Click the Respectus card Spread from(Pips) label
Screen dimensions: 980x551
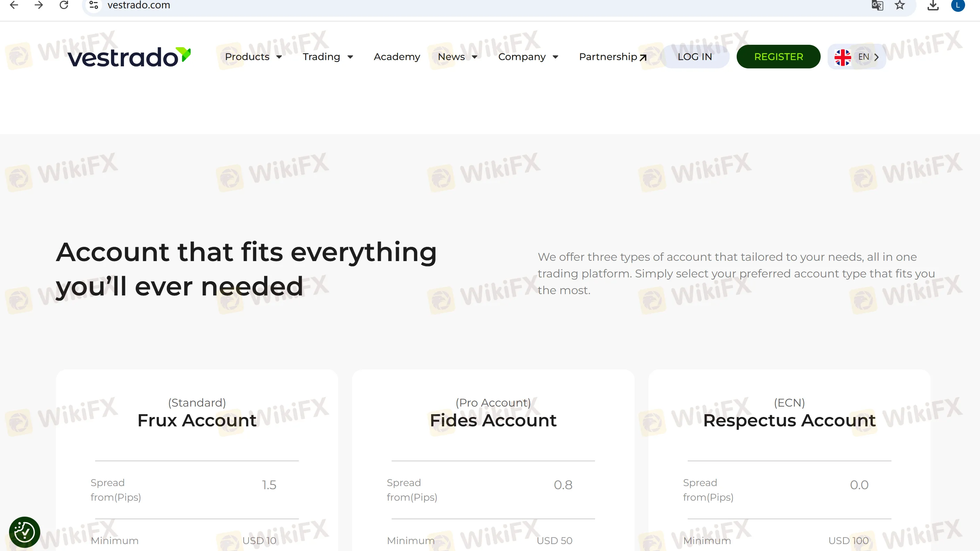pos(708,490)
